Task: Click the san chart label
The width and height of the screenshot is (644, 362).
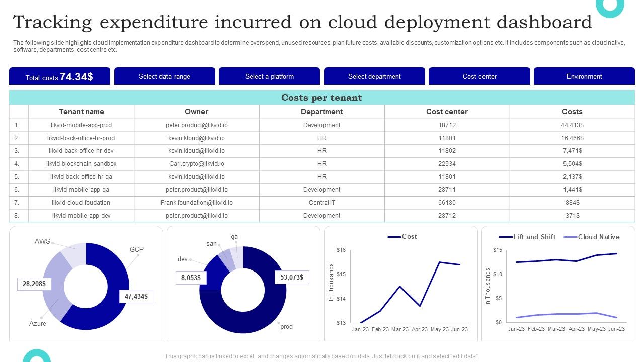Action: 211,244
